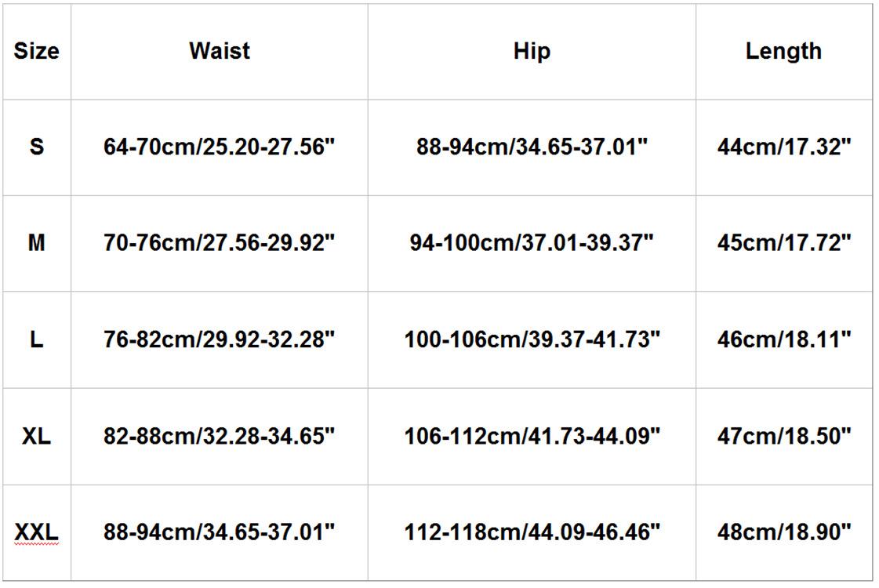Viewport: 879px width, 588px height.
Task: Select the XXL size cell
Action: click(x=36, y=533)
